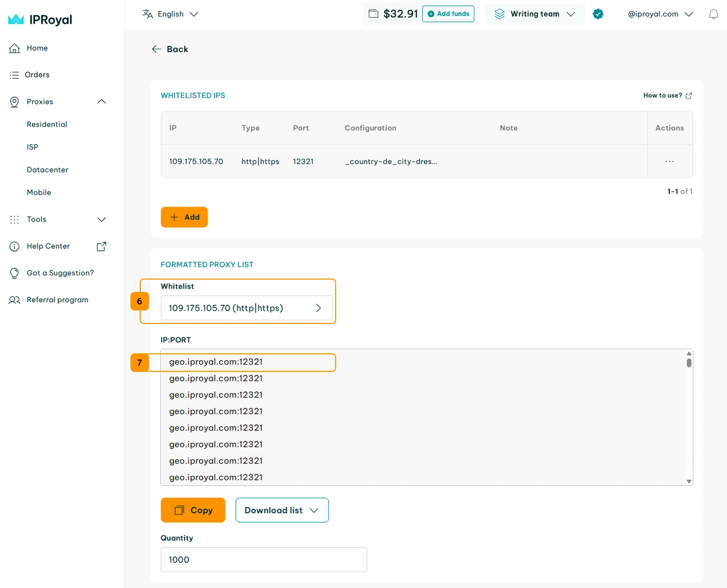Click the Writing team layers icon

[x=499, y=14]
